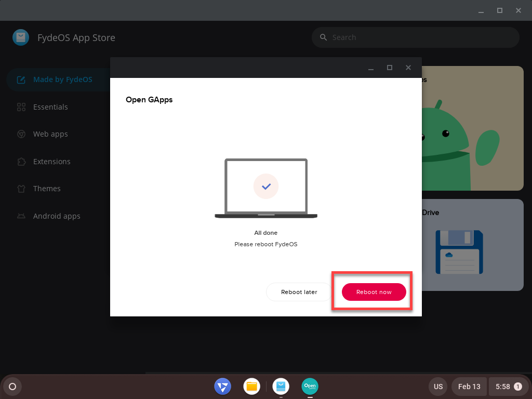Screen dimensions: 532x399
Task: Click the Essentials grid icon
Action: tap(21, 107)
